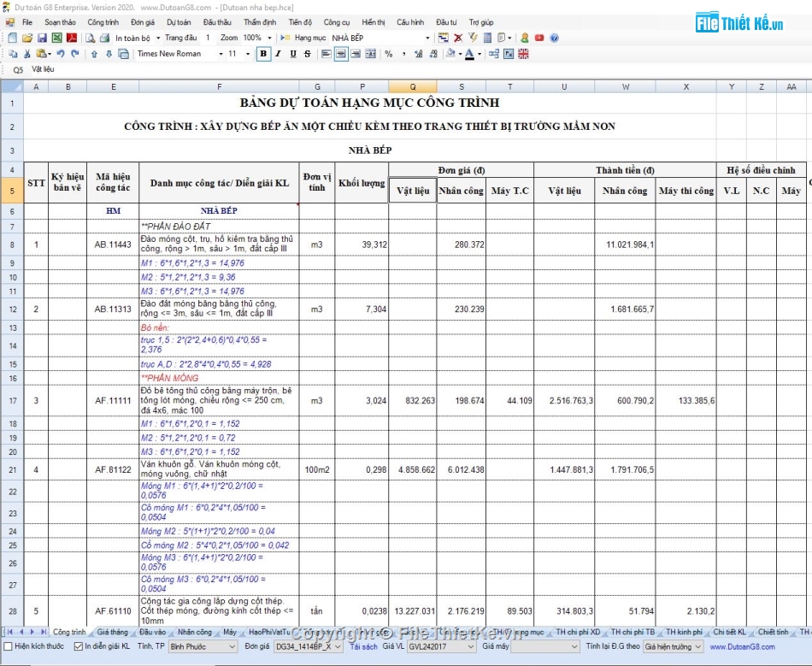Switch to the 'Nhân công' sheet tab
812x666 pixels.
[x=195, y=632]
